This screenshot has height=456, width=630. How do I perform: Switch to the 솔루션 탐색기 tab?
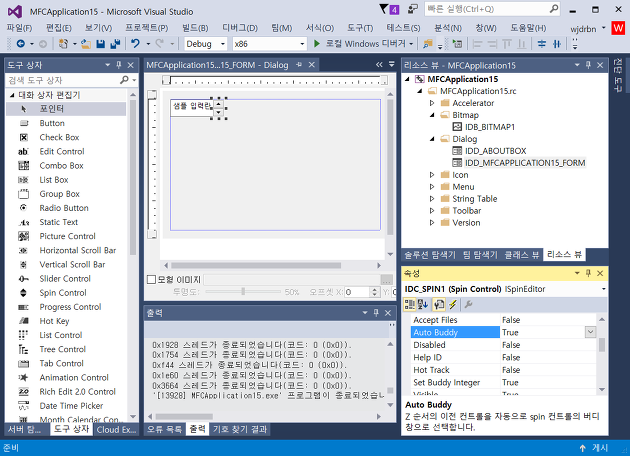point(430,254)
